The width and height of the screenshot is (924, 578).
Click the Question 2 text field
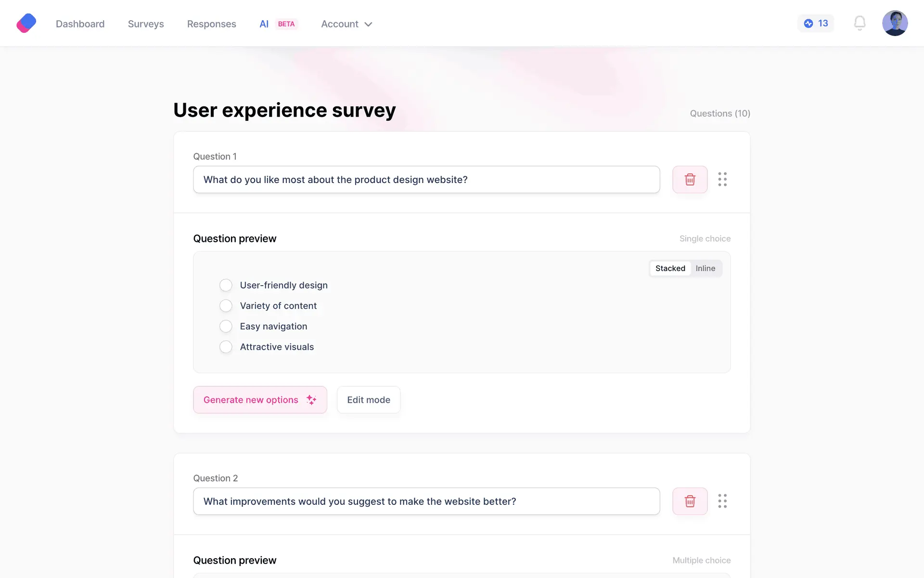[x=426, y=501]
